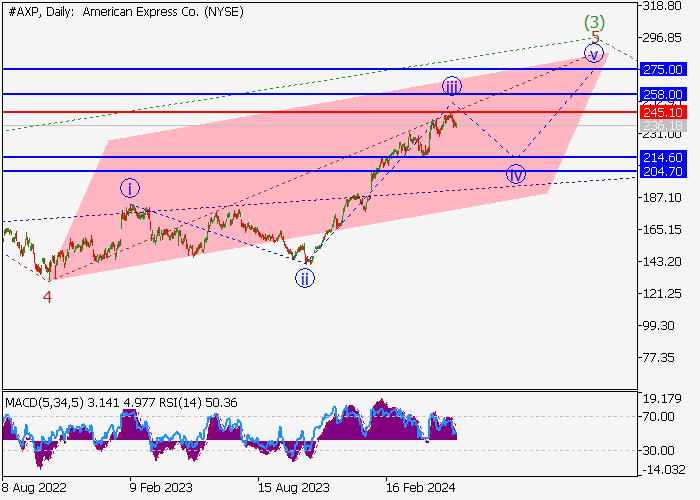Screen dimensions: 700x500
Task: Click the green wave label '(3)'
Action: click(595, 21)
